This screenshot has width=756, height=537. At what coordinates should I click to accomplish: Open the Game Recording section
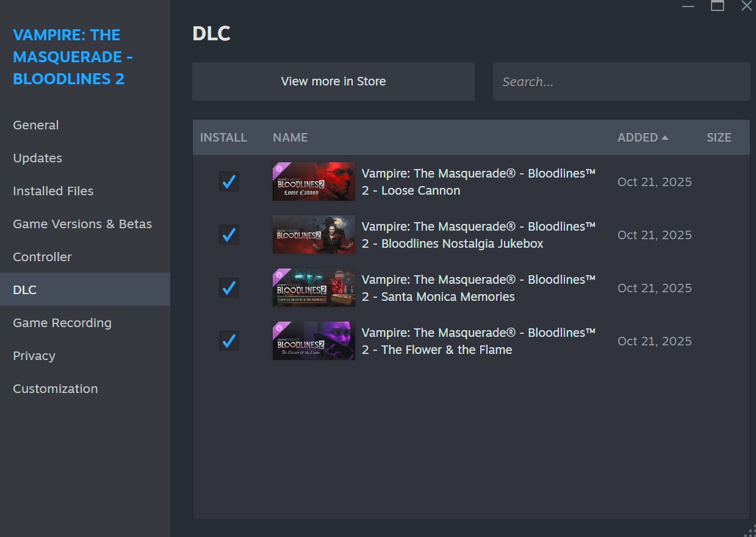pyautogui.click(x=85, y=323)
